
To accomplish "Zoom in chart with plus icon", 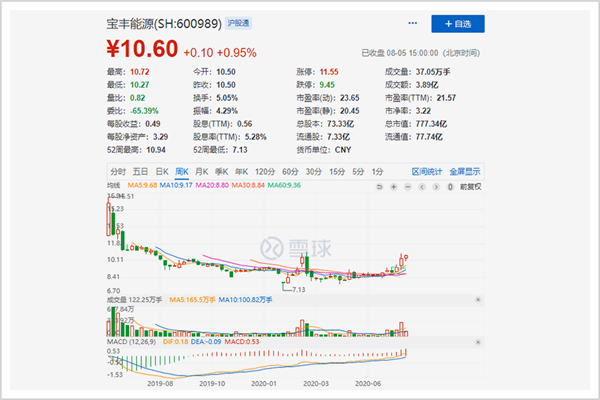I will [x=393, y=187].
